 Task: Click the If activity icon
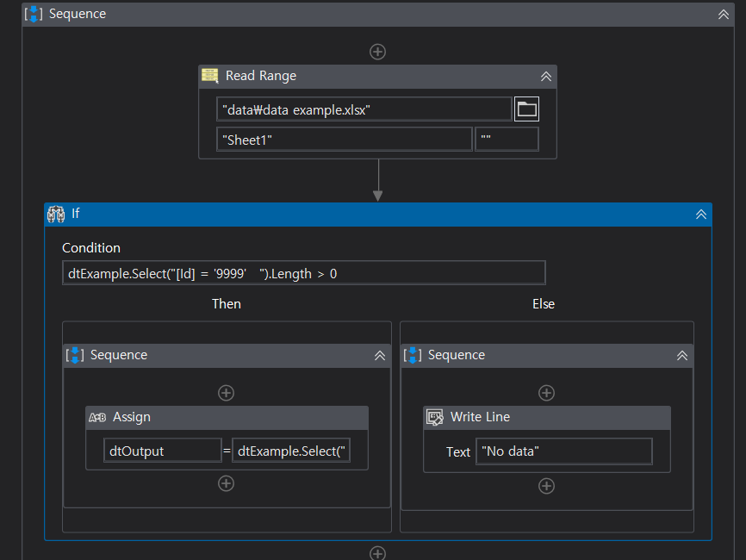56,215
